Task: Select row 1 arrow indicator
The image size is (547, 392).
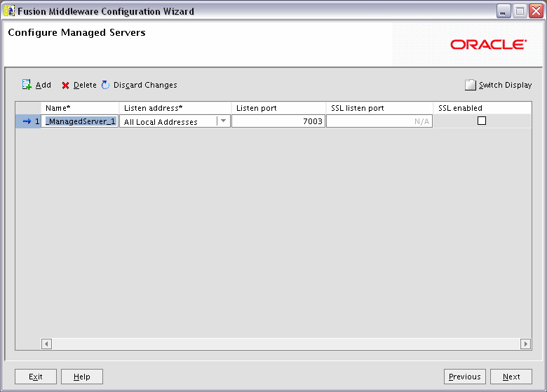Action: pyautogui.click(x=27, y=121)
